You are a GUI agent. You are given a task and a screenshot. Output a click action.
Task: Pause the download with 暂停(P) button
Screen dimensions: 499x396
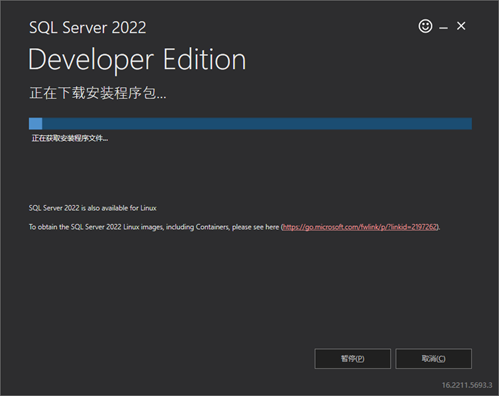tap(352, 359)
